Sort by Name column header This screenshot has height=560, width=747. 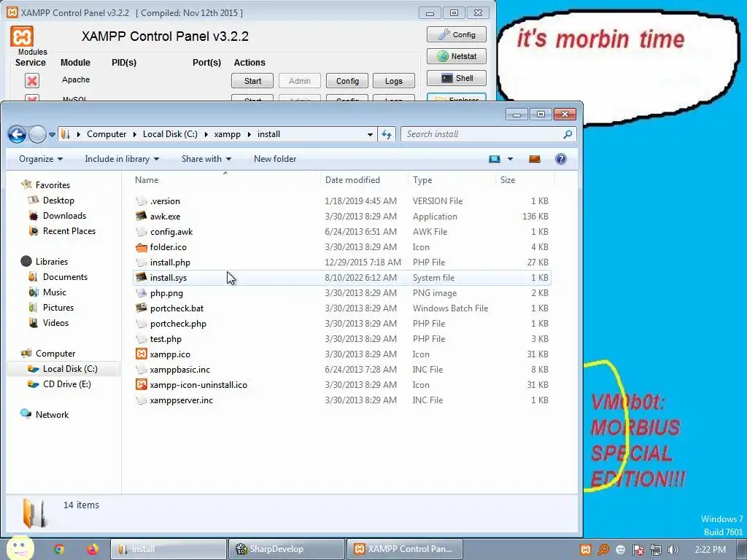coord(147,180)
